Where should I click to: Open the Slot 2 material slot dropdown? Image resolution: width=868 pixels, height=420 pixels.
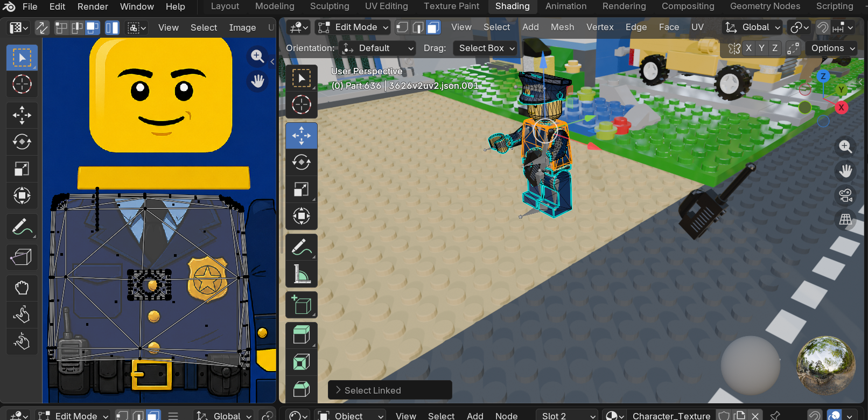click(x=567, y=416)
